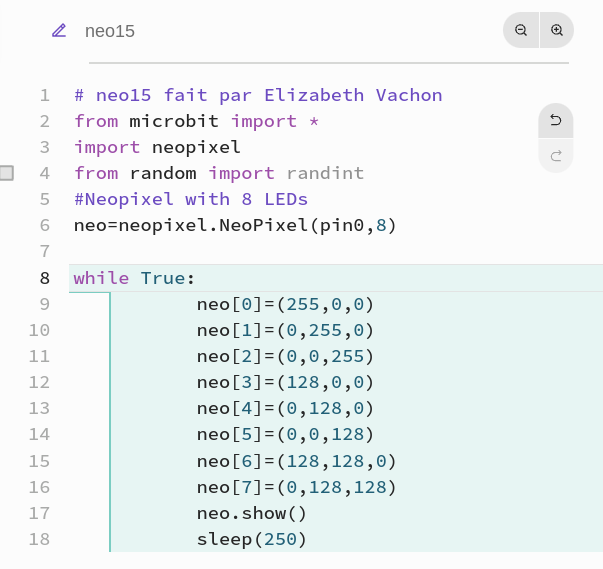Click line number 1 in gutter

pyautogui.click(x=45, y=95)
